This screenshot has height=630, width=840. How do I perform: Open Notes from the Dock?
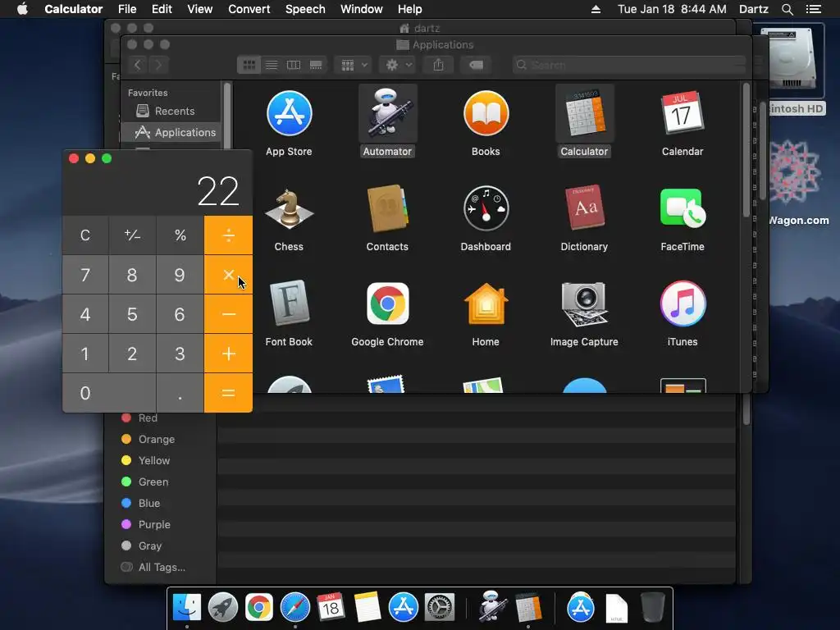(367, 608)
